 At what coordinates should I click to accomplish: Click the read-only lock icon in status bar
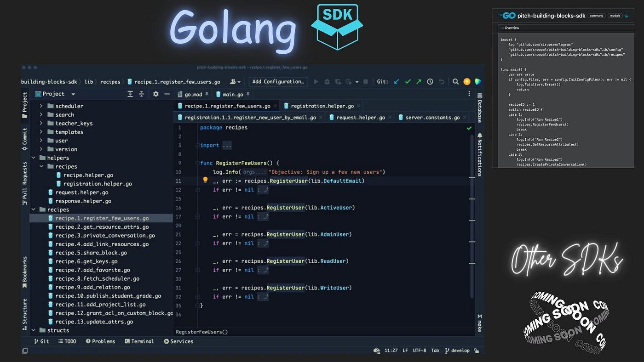pyautogui.click(x=477, y=351)
